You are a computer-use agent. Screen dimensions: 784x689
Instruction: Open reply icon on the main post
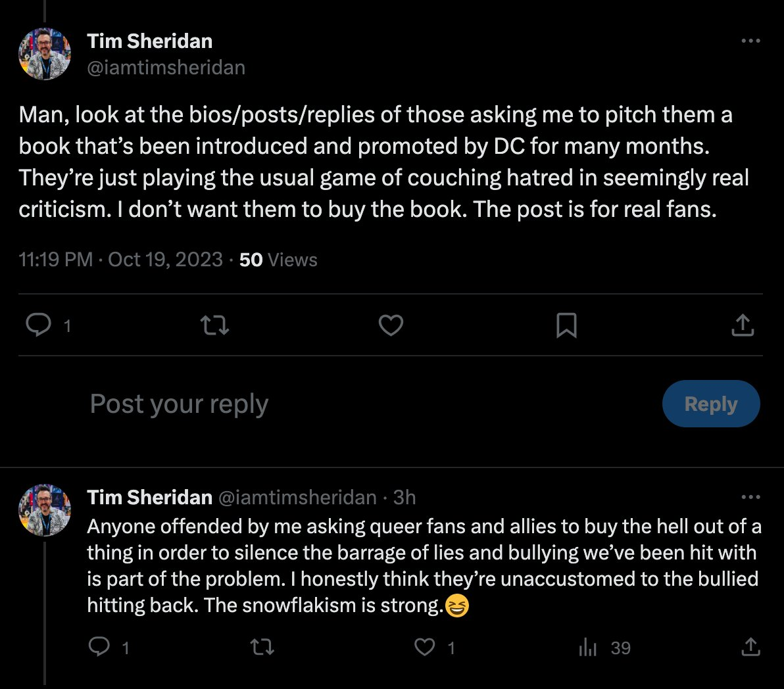click(x=39, y=325)
